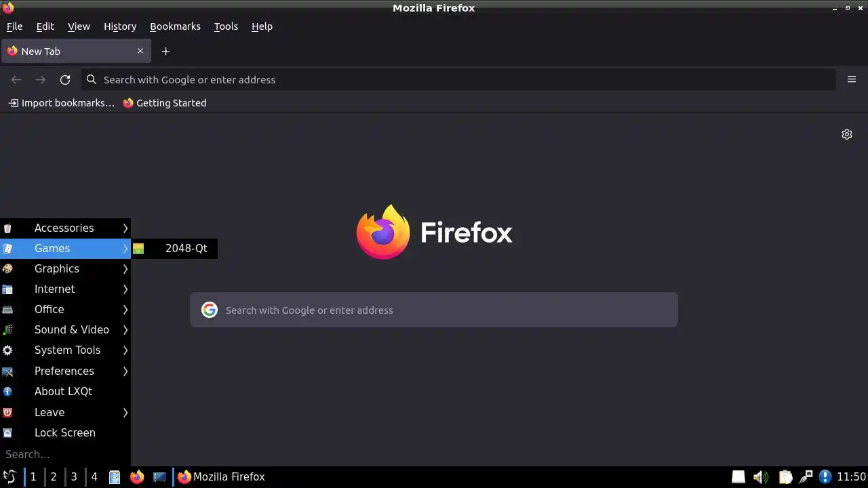Click the Google logo in search box
The height and width of the screenshot is (488, 868).
click(210, 310)
